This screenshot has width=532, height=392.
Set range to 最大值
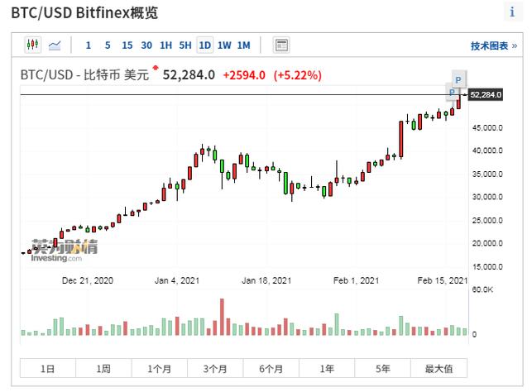coord(439,368)
